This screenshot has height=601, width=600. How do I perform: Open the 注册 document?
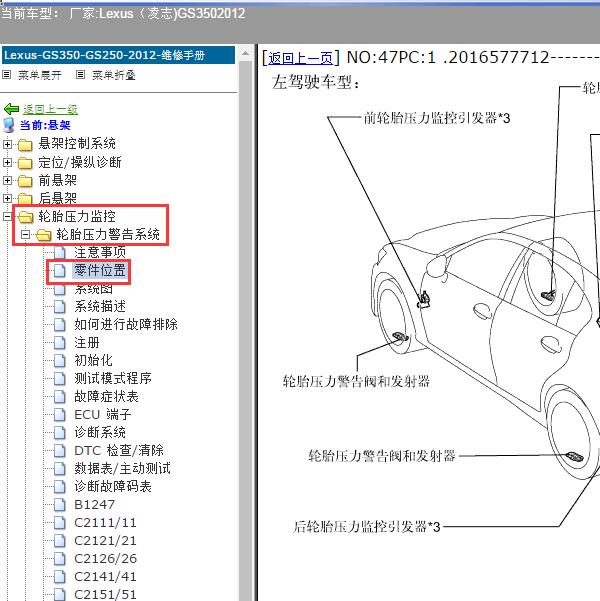tap(87, 343)
